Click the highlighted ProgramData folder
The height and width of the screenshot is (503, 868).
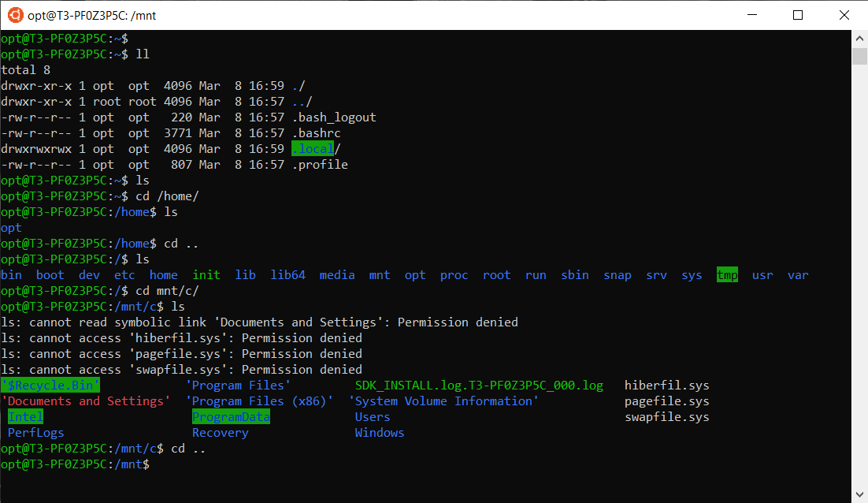tap(230, 416)
